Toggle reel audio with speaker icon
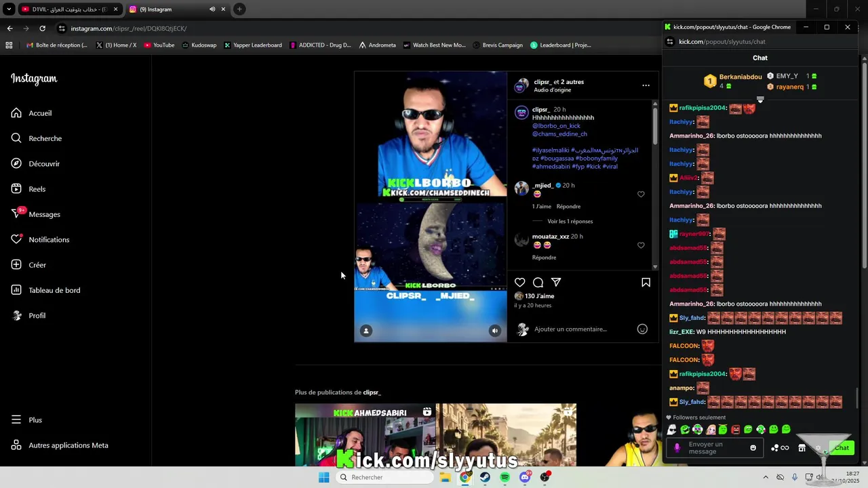 pyautogui.click(x=495, y=331)
